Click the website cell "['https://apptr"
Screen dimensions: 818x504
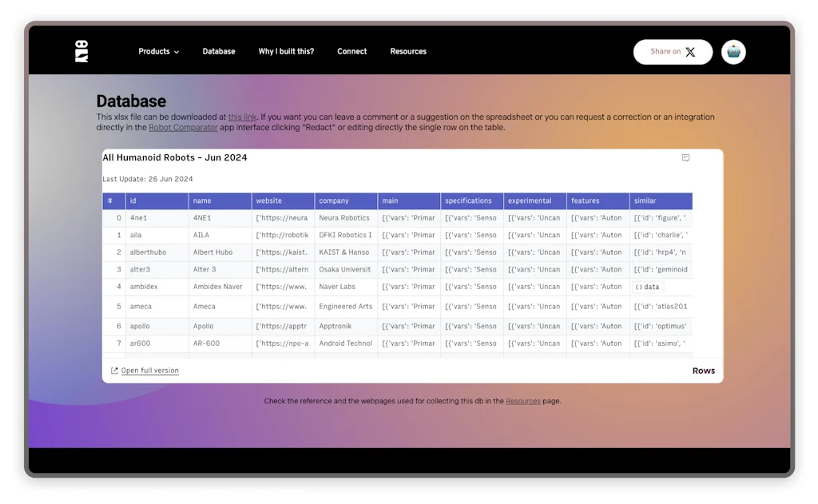tap(284, 327)
